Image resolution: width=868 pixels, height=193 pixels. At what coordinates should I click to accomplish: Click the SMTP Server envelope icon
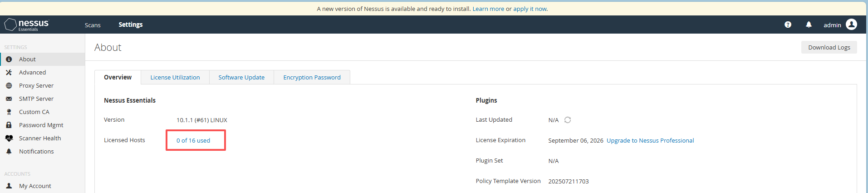[x=9, y=99]
